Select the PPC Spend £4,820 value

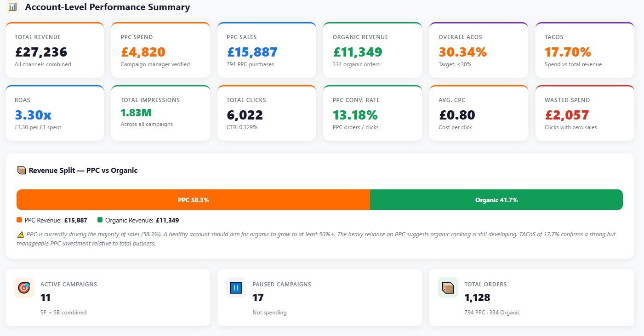click(143, 52)
